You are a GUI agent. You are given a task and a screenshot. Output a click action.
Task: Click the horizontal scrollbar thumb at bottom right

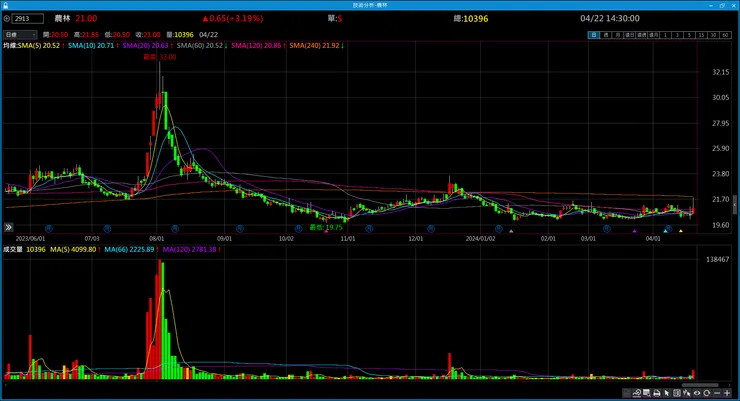click(699, 385)
